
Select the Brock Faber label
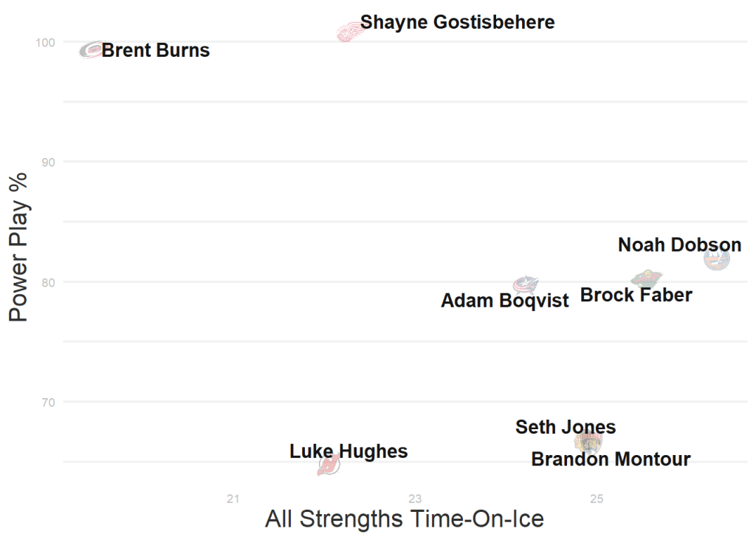point(636,295)
